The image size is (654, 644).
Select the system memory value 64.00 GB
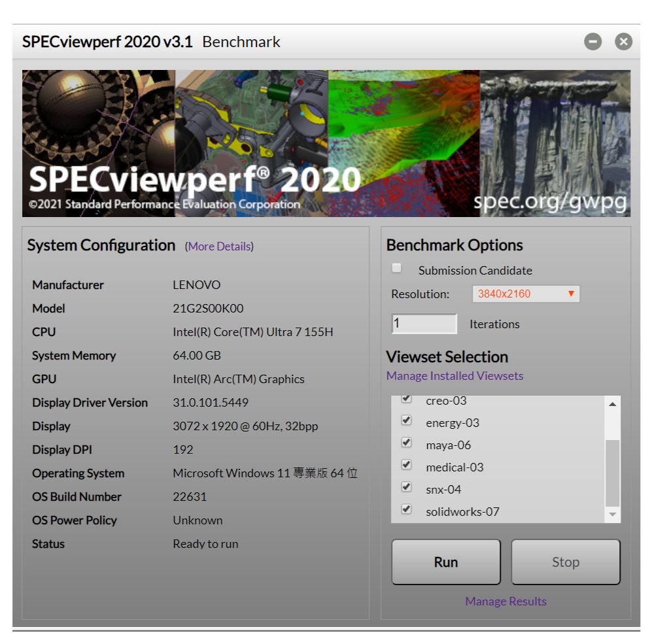(x=197, y=356)
